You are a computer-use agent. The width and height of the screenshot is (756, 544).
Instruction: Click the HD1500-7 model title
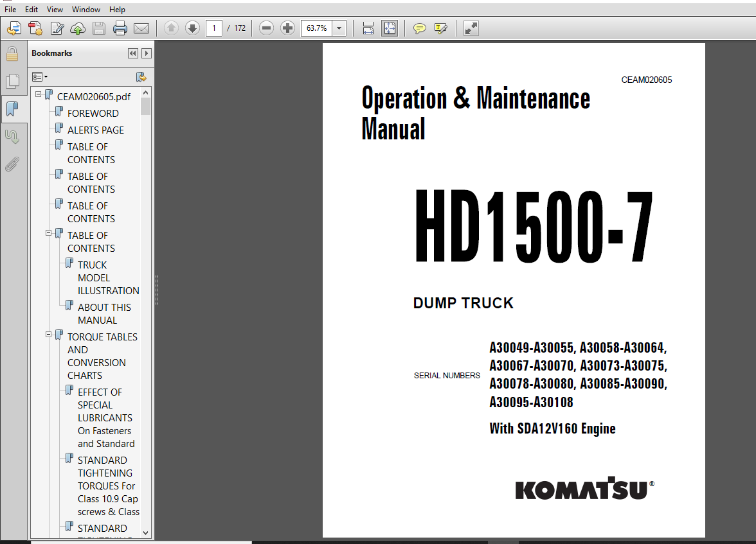534,227
